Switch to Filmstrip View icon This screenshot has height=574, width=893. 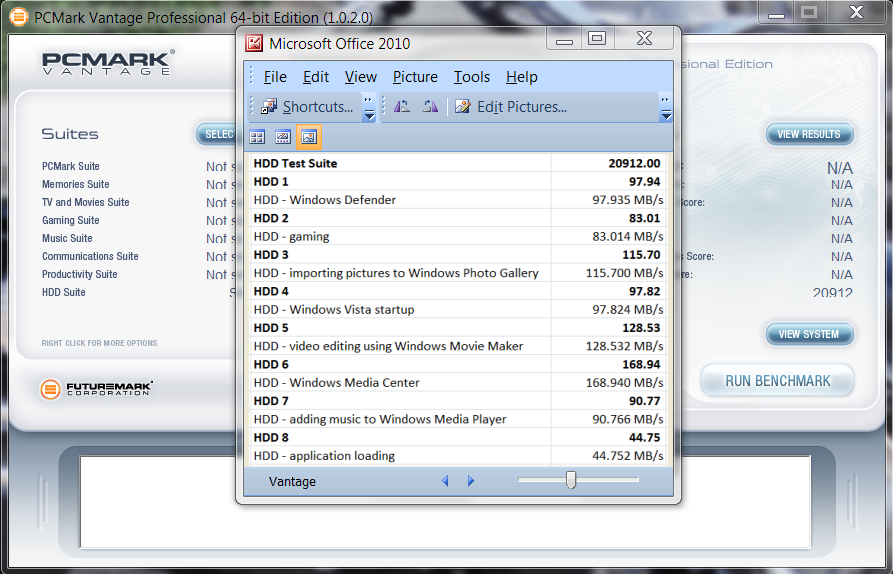tap(283, 137)
